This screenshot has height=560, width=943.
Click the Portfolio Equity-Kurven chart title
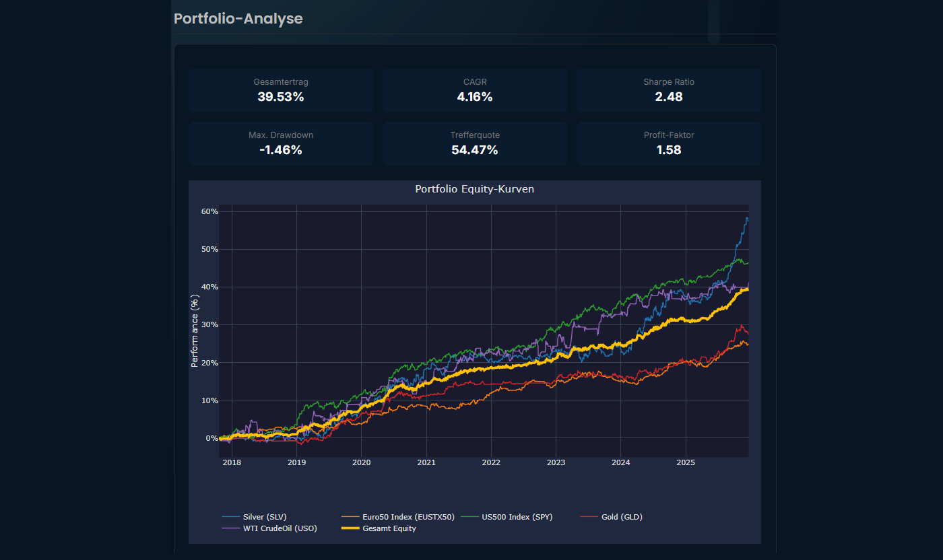coord(475,189)
